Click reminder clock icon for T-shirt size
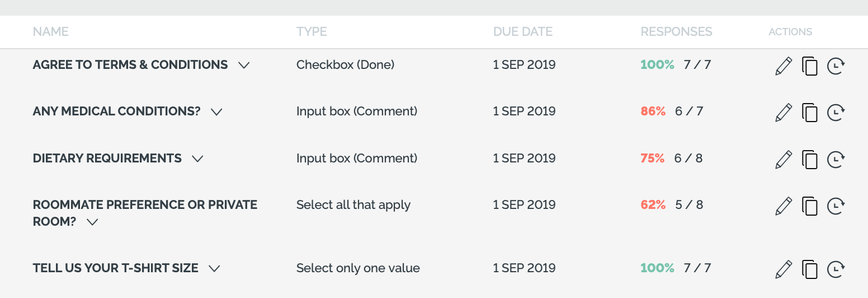868x298 pixels. [836, 270]
